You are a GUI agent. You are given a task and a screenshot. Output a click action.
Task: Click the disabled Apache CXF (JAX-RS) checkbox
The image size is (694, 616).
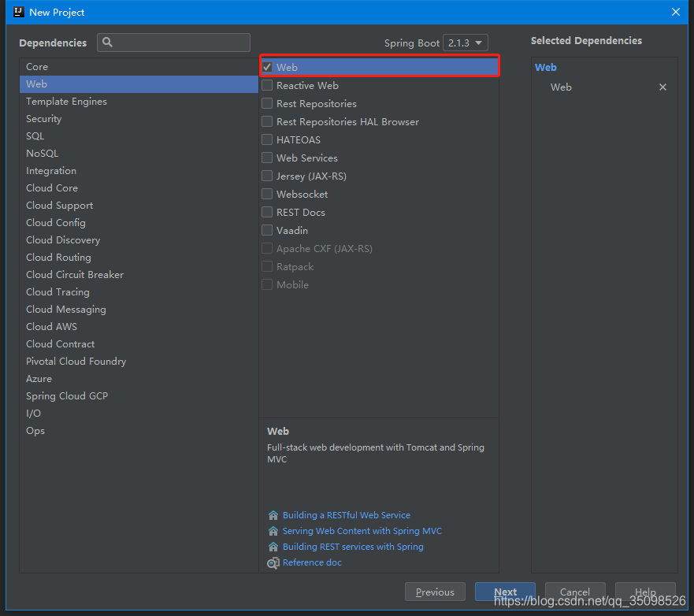pos(267,249)
